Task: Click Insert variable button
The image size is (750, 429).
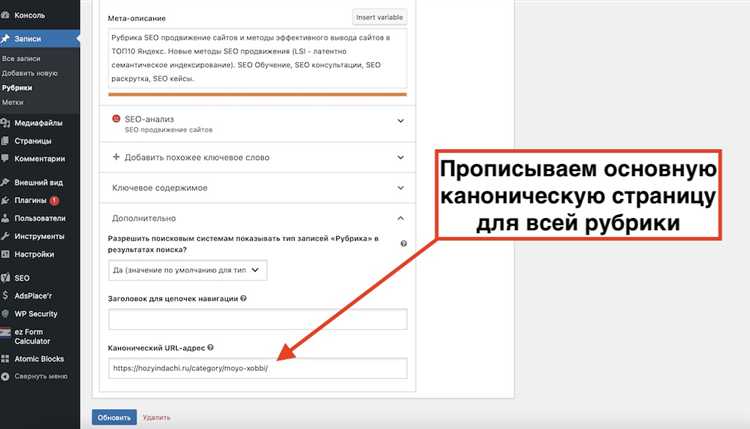Action: point(379,17)
